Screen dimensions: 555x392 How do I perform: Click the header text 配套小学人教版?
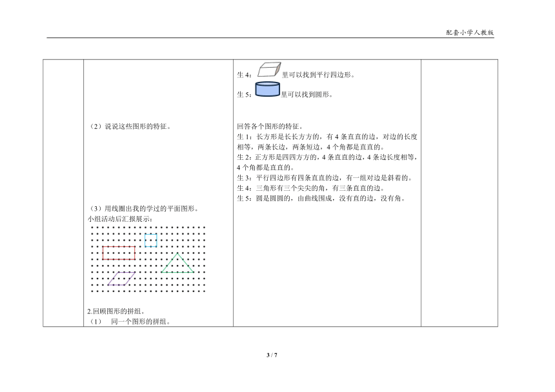pos(470,32)
